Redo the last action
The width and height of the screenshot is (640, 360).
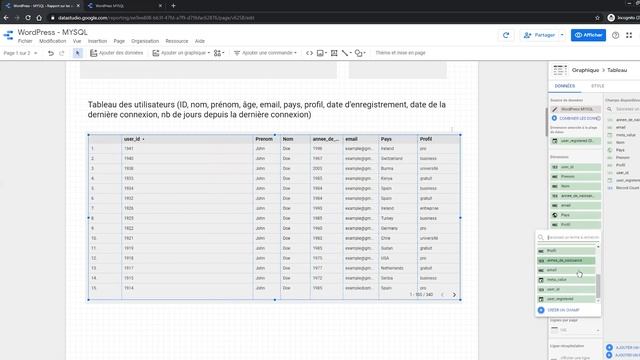62,53
